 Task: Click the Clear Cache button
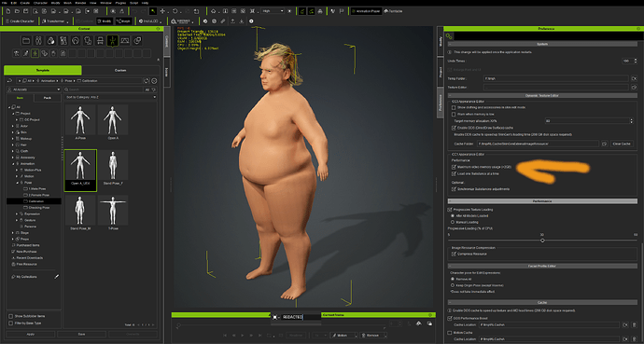pos(622,144)
